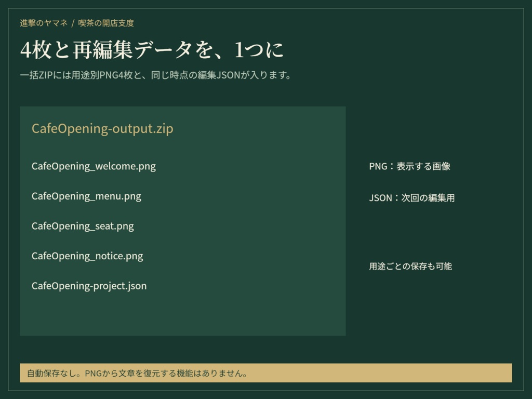The height and width of the screenshot is (399, 532).
Task: Select the CafeOpening-output.zip title
Action: click(x=102, y=129)
